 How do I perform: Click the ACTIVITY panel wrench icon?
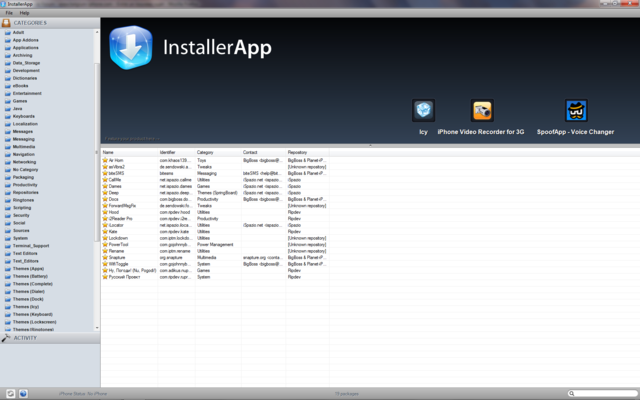6,338
